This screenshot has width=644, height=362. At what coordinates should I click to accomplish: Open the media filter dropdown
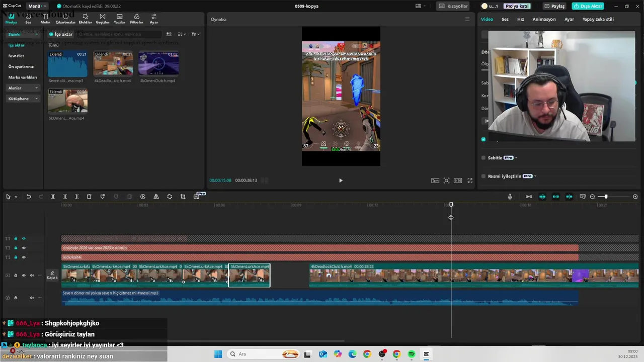[195, 34]
